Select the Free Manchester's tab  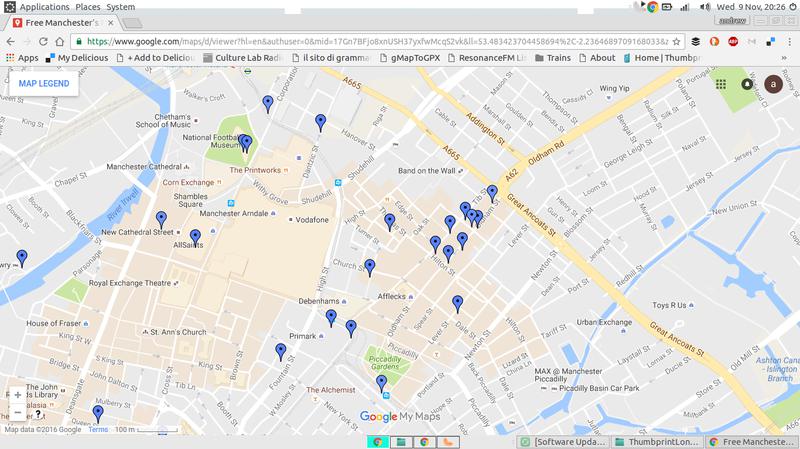tap(64, 23)
